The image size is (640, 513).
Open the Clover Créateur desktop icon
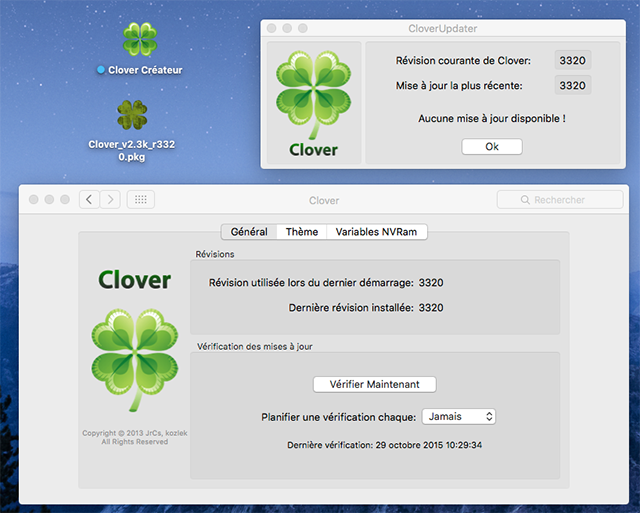click(x=140, y=40)
